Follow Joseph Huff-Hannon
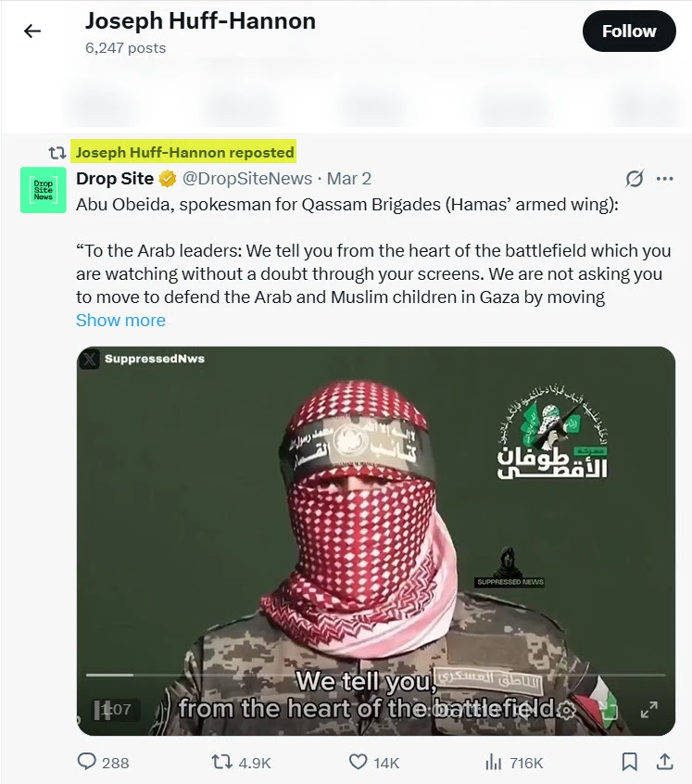692x784 pixels. [x=629, y=31]
